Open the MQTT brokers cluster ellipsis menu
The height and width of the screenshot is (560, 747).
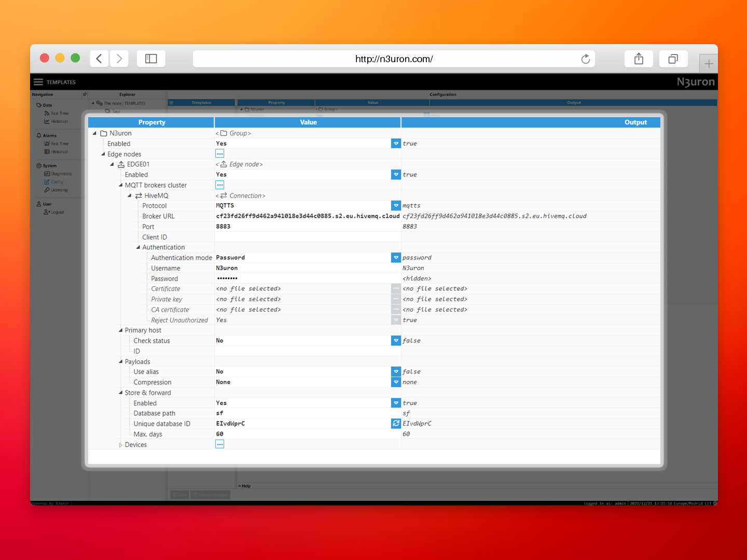[220, 185]
